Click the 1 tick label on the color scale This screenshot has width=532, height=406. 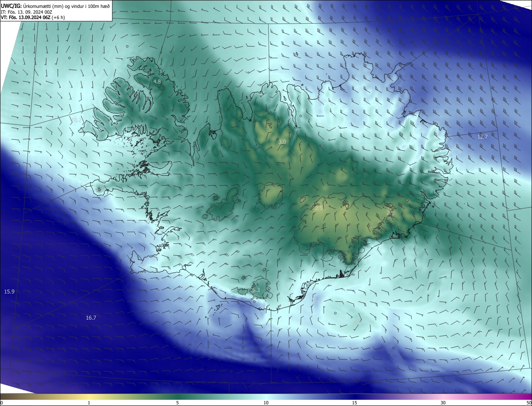89,403
